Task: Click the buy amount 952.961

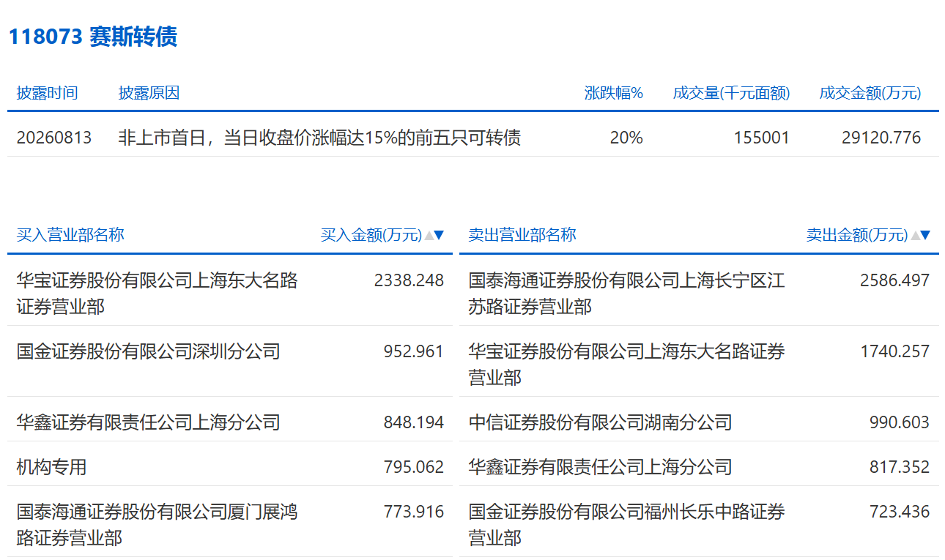Action: [414, 351]
